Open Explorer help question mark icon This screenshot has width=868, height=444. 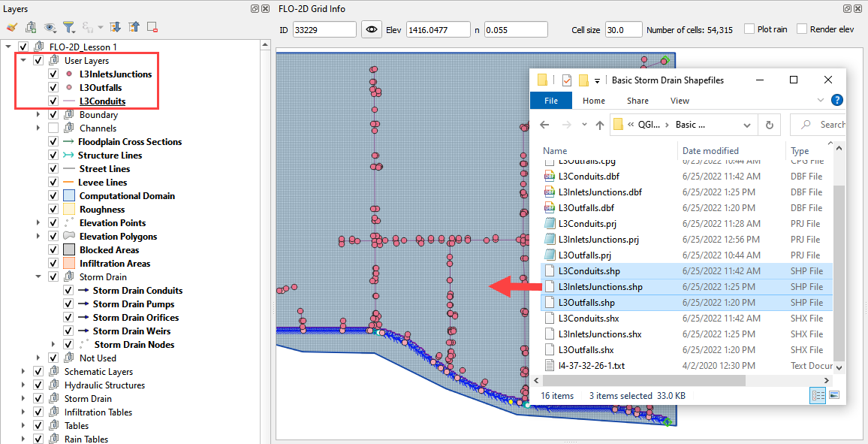coord(836,100)
